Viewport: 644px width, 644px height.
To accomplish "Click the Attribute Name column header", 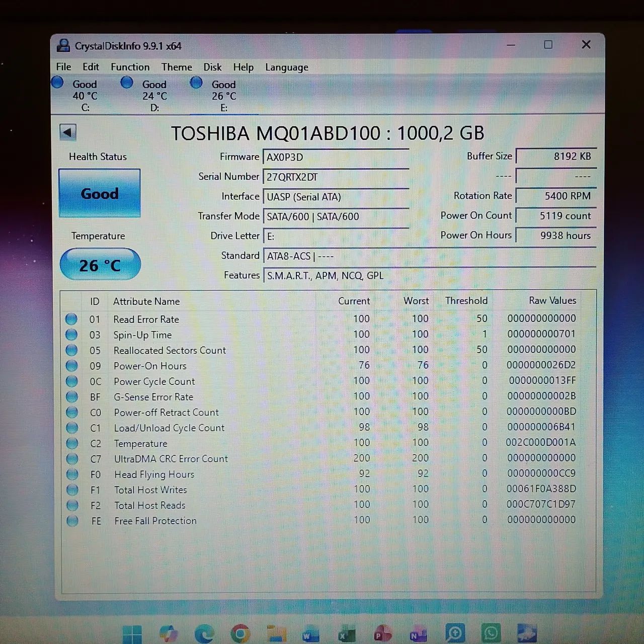I will [x=146, y=301].
